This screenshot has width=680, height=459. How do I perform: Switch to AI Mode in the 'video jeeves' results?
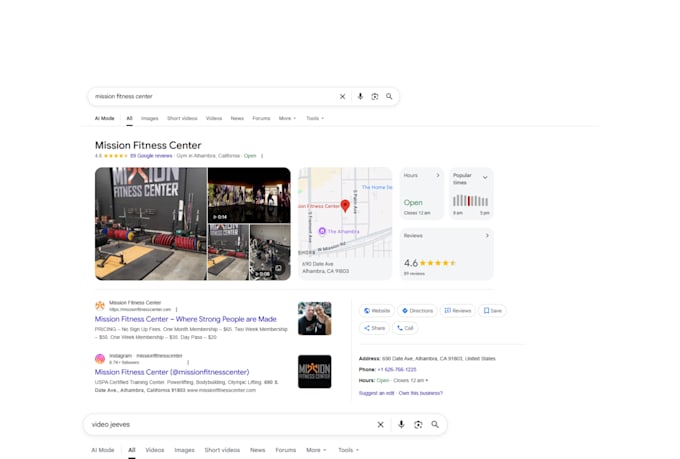point(103,450)
